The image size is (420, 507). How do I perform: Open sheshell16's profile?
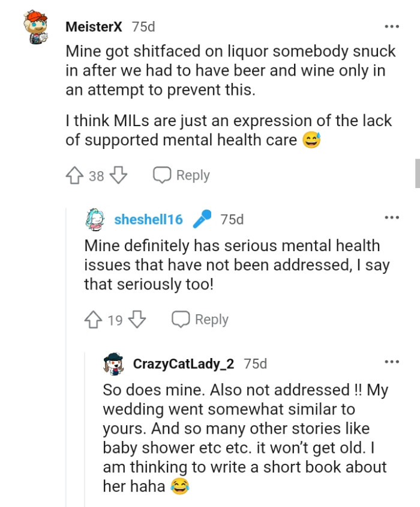tap(149, 219)
